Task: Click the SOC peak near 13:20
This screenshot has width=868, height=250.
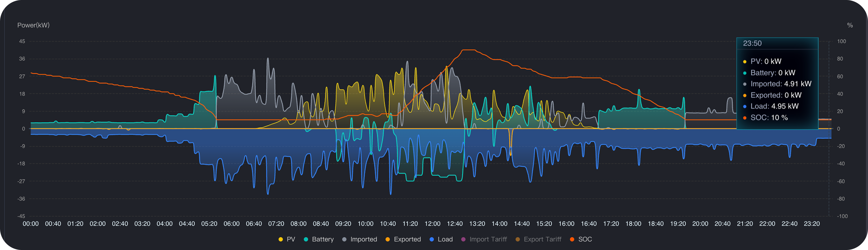Action: [x=469, y=50]
